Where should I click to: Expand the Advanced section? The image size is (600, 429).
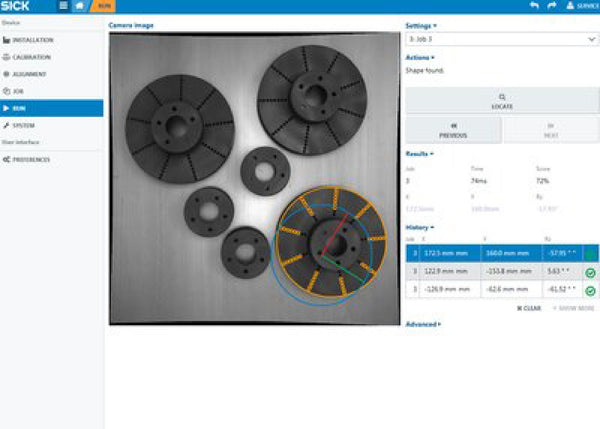point(424,324)
